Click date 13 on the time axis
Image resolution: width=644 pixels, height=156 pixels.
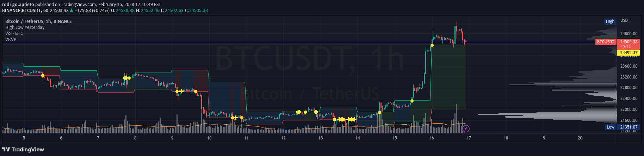point(321,138)
